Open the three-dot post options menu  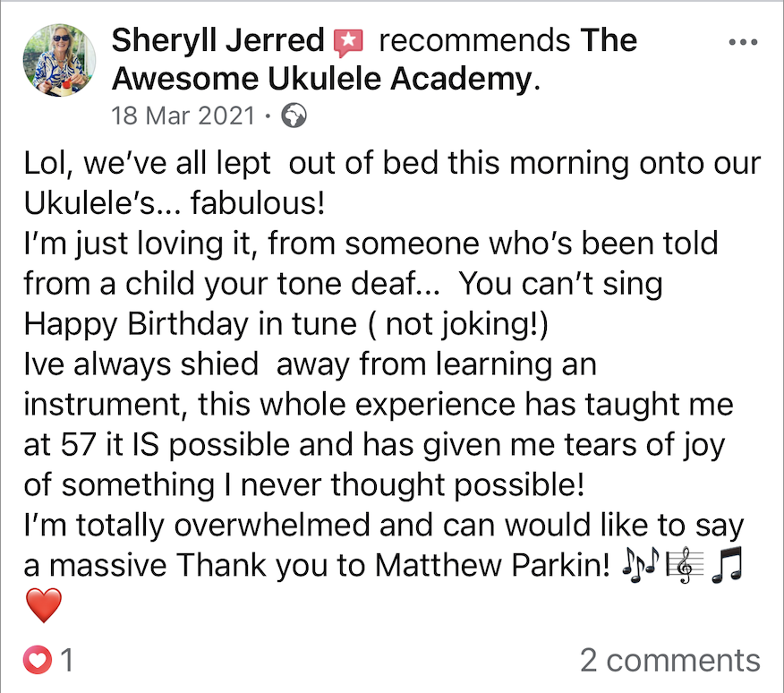[x=743, y=42]
